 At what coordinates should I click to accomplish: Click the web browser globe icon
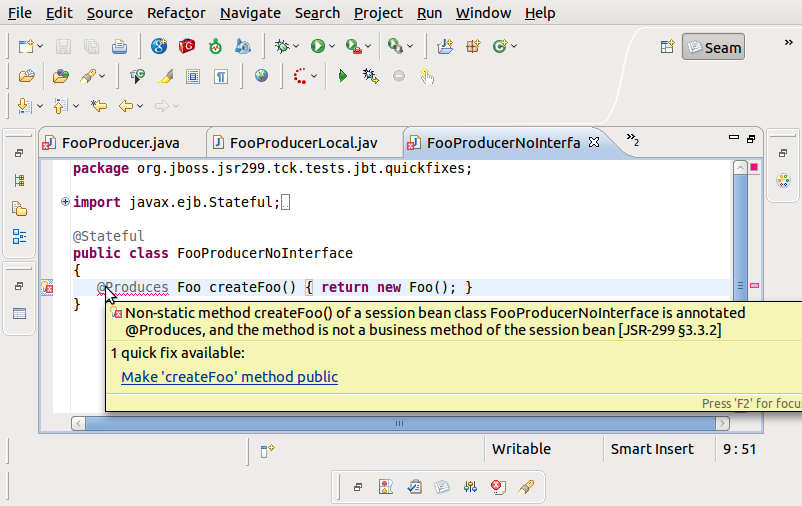click(261, 76)
